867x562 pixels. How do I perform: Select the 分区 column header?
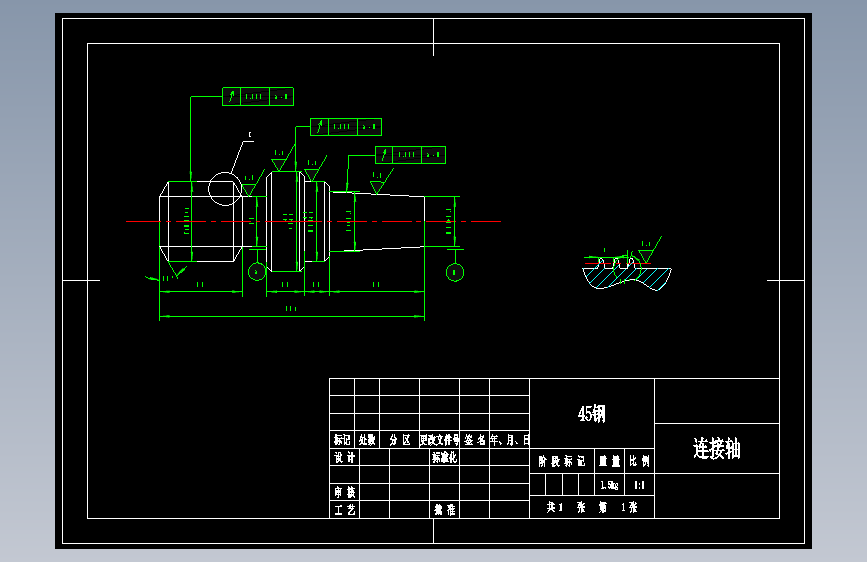click(399, 440)
